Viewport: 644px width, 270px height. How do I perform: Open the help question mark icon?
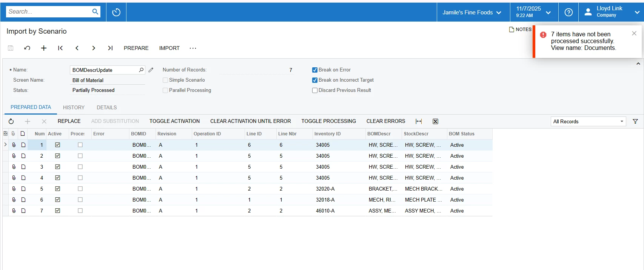569,12
